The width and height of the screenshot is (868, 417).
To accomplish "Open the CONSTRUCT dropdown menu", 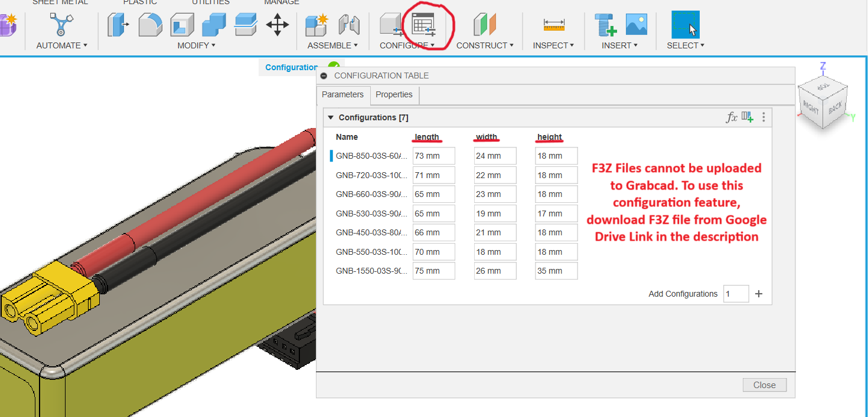I will [485, 45].
